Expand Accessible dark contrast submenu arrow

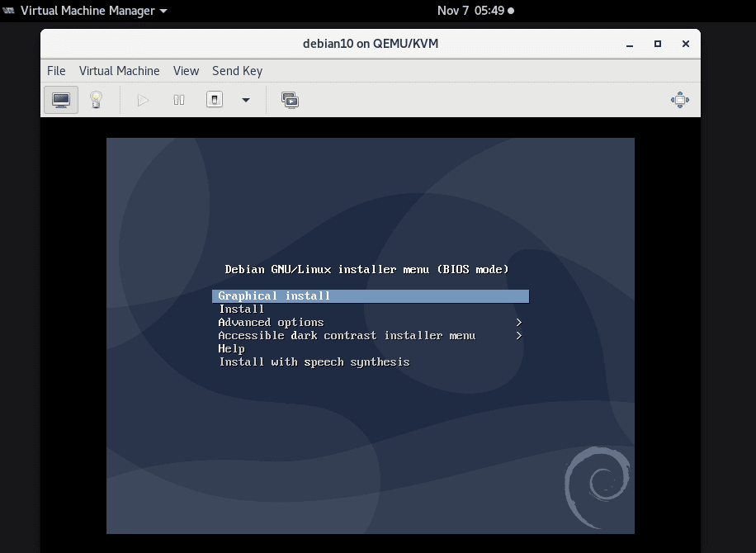[519, 336]
